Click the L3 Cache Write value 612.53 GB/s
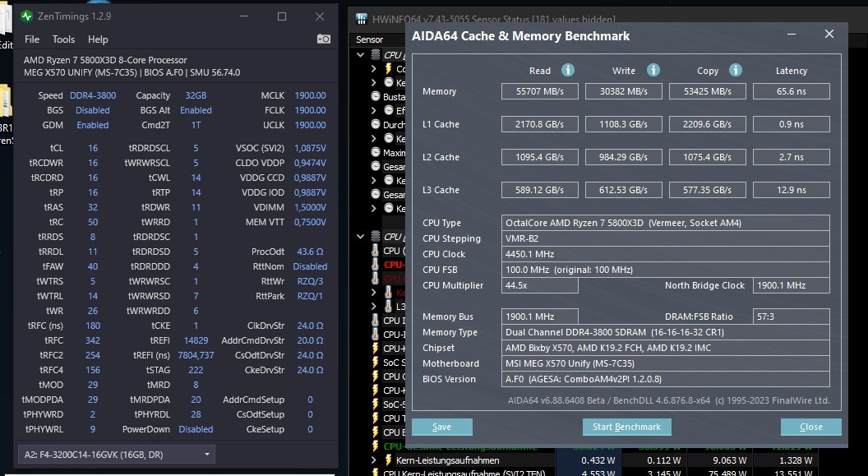This screenshot has width=868, height=476. [623, 190]
